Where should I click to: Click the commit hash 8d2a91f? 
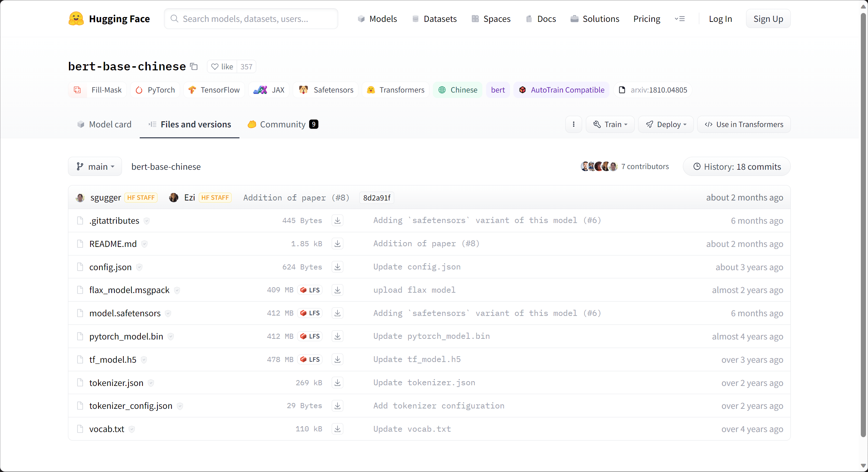pos(377,198)
